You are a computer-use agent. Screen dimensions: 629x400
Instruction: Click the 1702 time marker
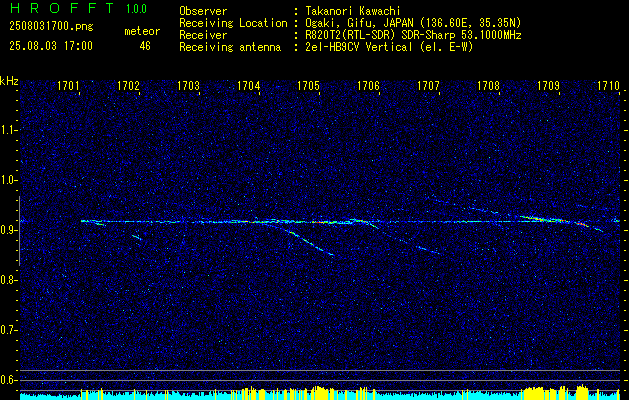[x=128, y=86]
